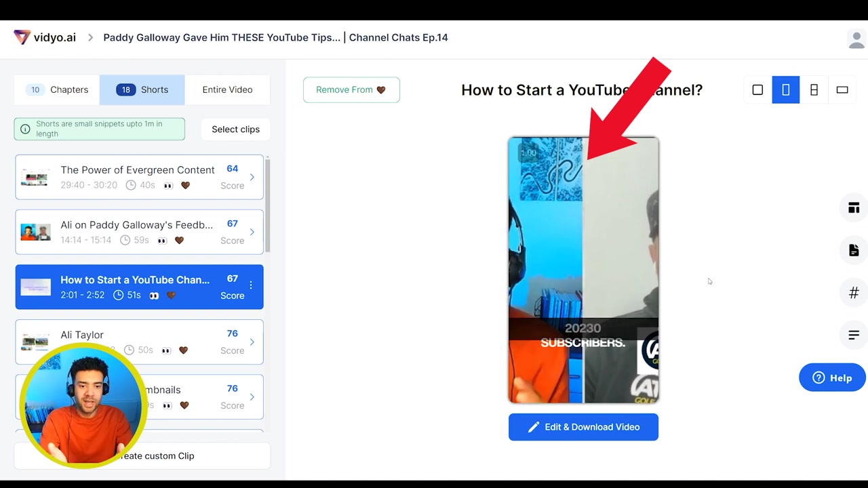The image size is (868, 488).
Task: Click heart on Ali on Paddy Galloway's Feedback
Action: pyautogui.click(x=179, y=240)
